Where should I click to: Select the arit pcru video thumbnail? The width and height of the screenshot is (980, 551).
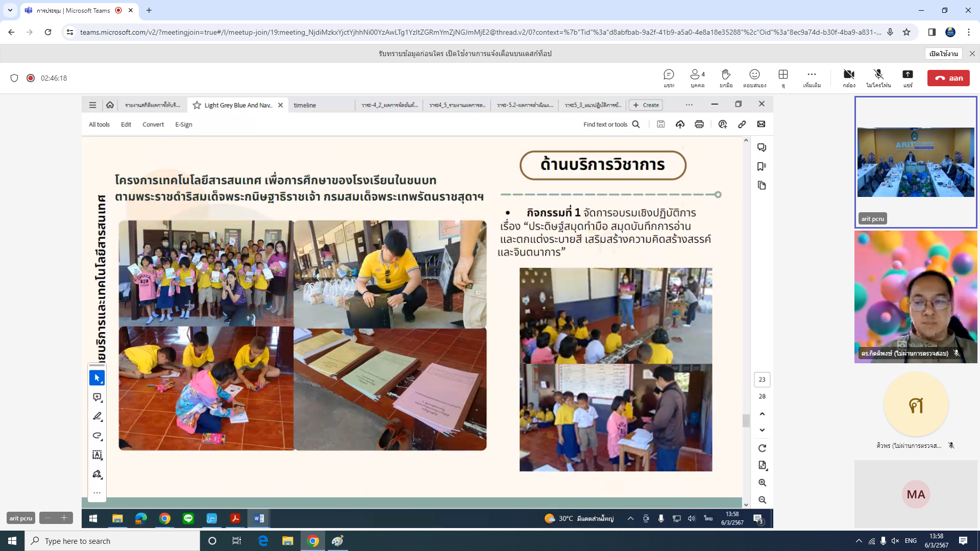coord(916,162)
